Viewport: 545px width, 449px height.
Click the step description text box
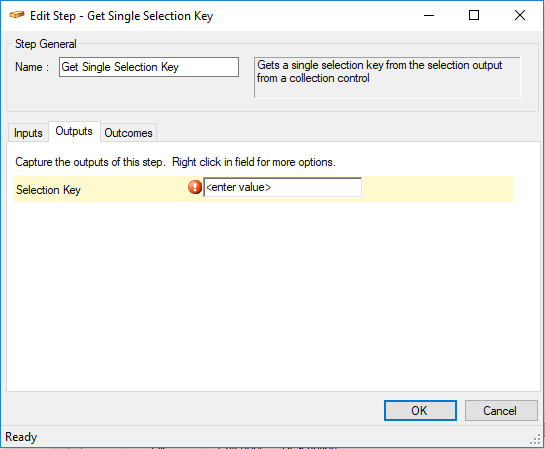387,78
